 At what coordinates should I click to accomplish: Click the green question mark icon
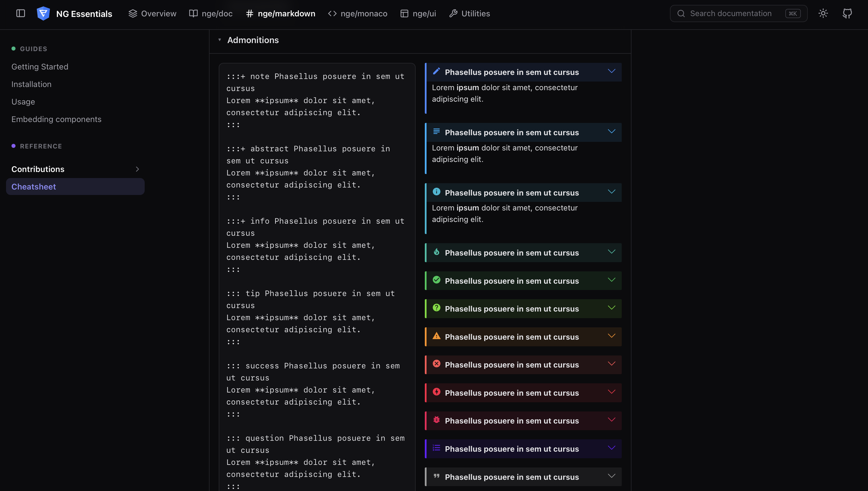pyautogui.click(x=436, y=308)
